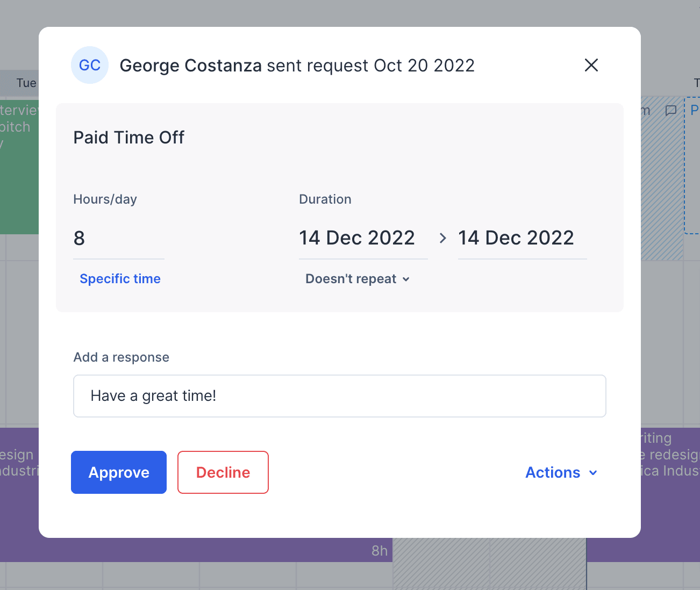The width and height of the screenshot is (700, 590).
Task: Click the 8h label on purple bar
Action: (x=379, y=551)
